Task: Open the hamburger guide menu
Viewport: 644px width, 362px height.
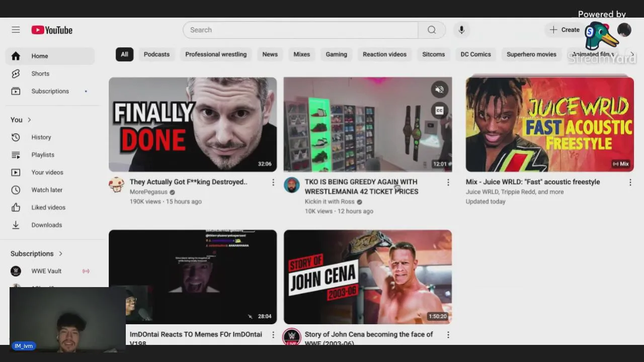Action: click(x=16, y=30)
